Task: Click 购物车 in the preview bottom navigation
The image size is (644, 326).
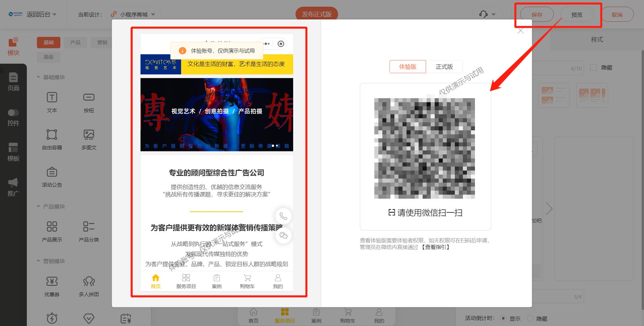Action: (247, 281)
